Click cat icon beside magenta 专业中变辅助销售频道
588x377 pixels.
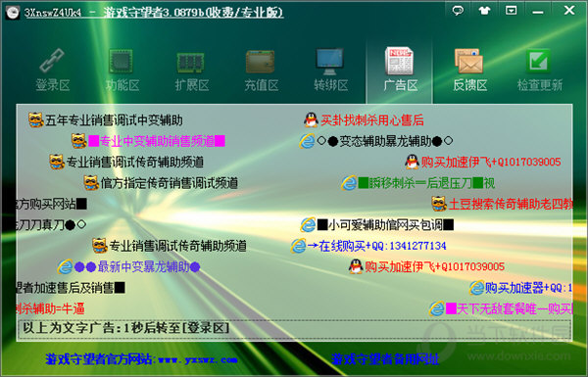pyautogui.click(x=79, y=141)
